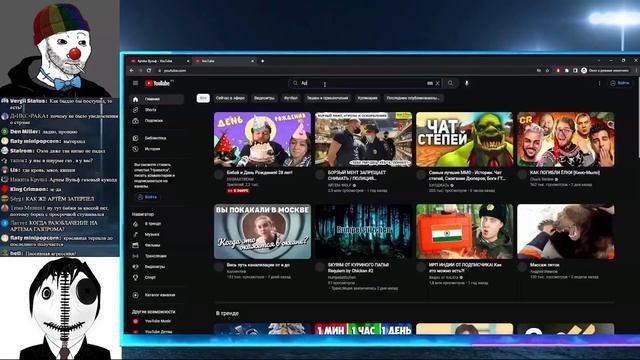Open the ВЫ ПОКАКАЛИ В МОСКВЕ thumbnail
This screenshot has height=360, width=640.
click(x=262, y=231)
